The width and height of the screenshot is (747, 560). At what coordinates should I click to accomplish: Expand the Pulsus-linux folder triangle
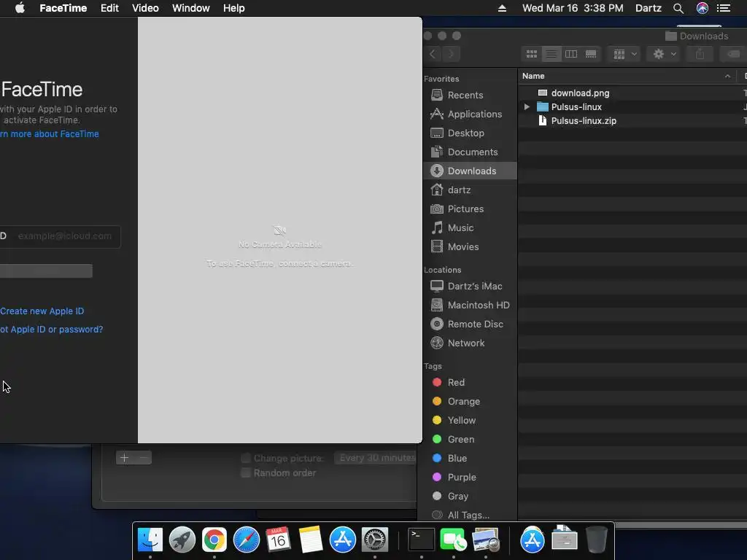pyautogui.click(x=527, y=106)
